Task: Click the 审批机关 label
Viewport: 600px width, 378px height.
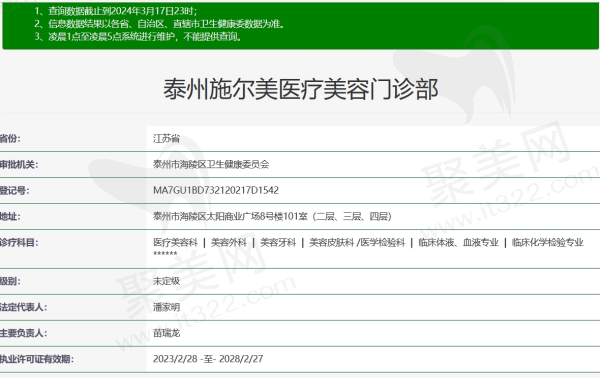Action: coord(19,165)
